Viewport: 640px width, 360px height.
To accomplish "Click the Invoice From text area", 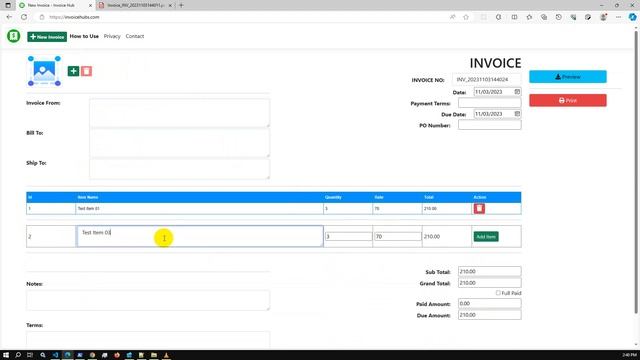I will click(180, 113).
